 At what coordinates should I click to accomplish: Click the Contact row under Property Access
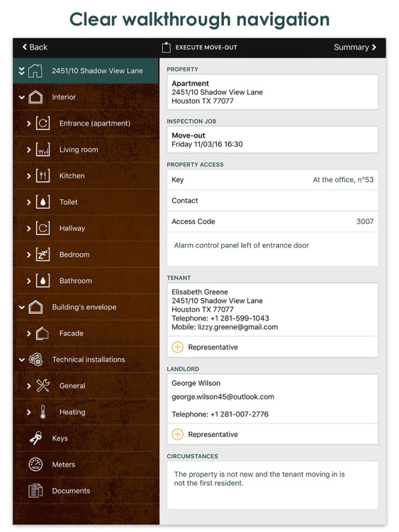click(273, 201)
